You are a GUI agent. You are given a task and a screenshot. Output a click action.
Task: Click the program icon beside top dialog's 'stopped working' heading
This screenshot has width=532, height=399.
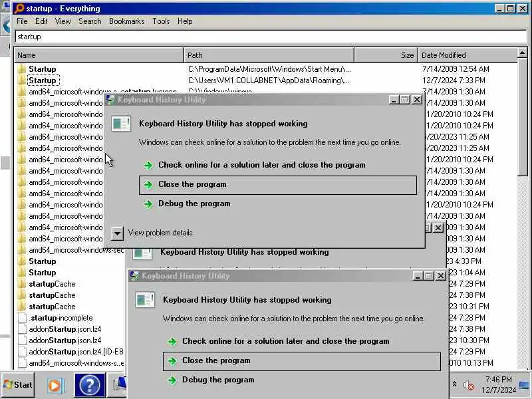[x=121, y=124]
